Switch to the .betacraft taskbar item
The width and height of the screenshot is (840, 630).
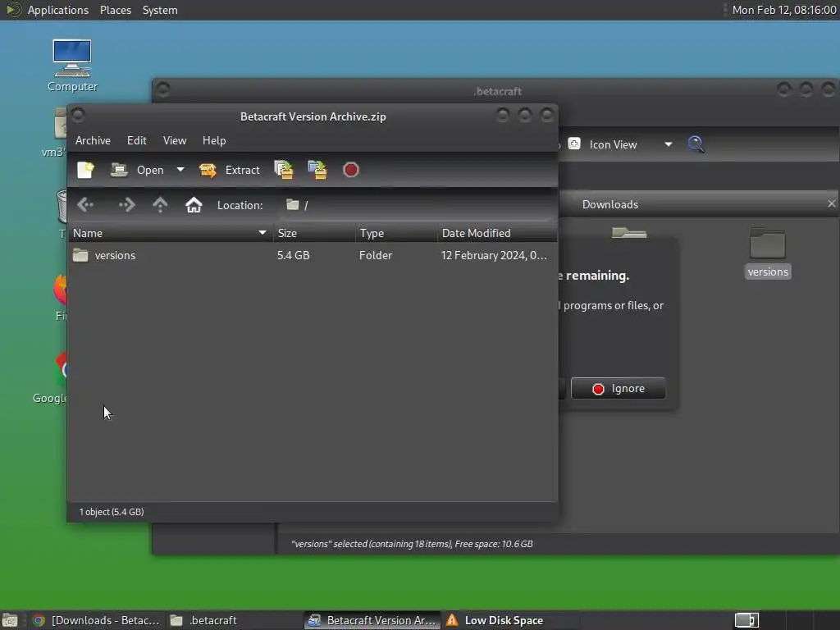point(203,620)
